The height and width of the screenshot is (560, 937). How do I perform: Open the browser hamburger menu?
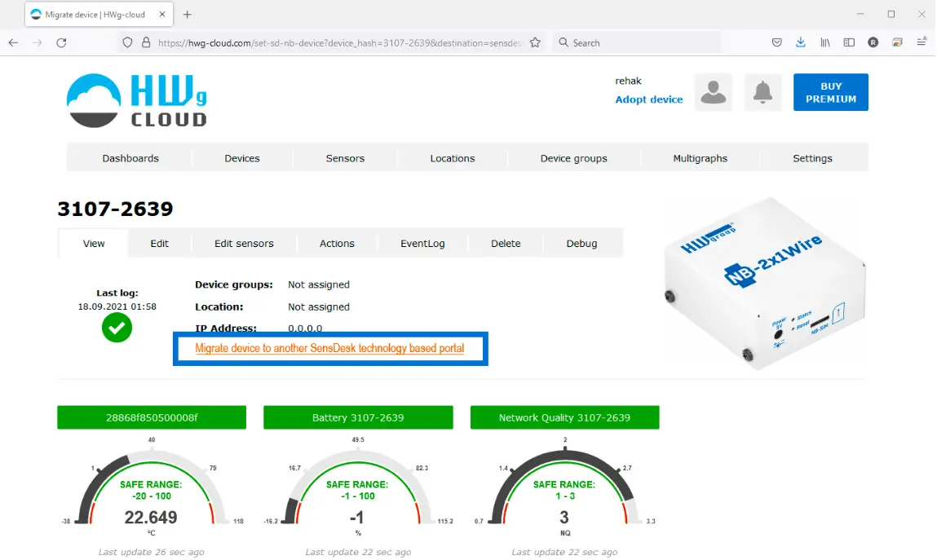[922, 42]
